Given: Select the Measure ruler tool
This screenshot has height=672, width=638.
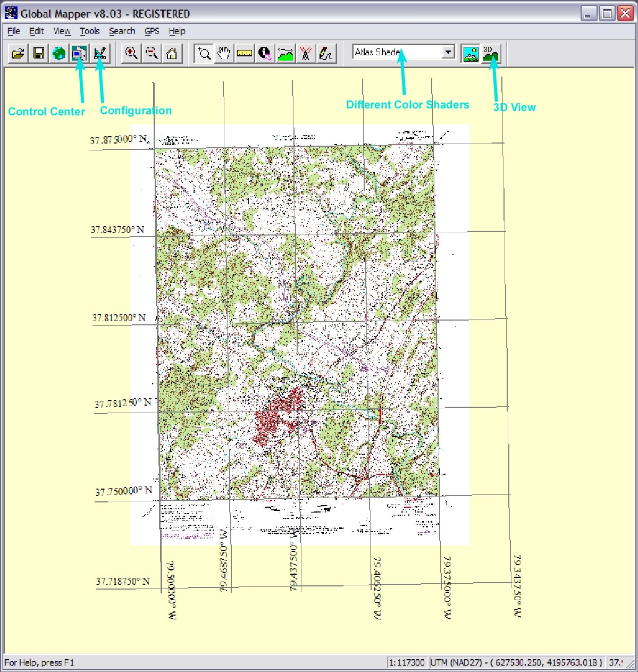Looking at the screenshot, I should click(244, 54).
